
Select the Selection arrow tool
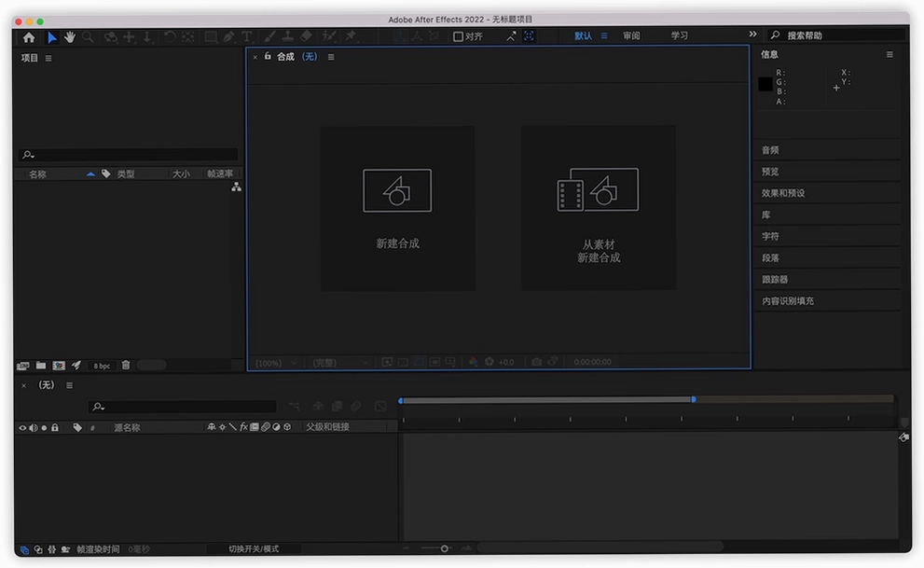click(x=52, y=37)
